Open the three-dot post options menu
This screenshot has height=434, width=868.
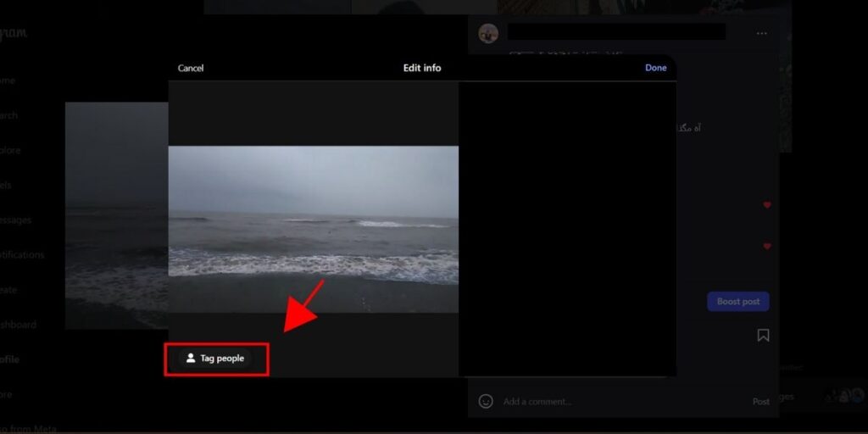click(761, 34)
